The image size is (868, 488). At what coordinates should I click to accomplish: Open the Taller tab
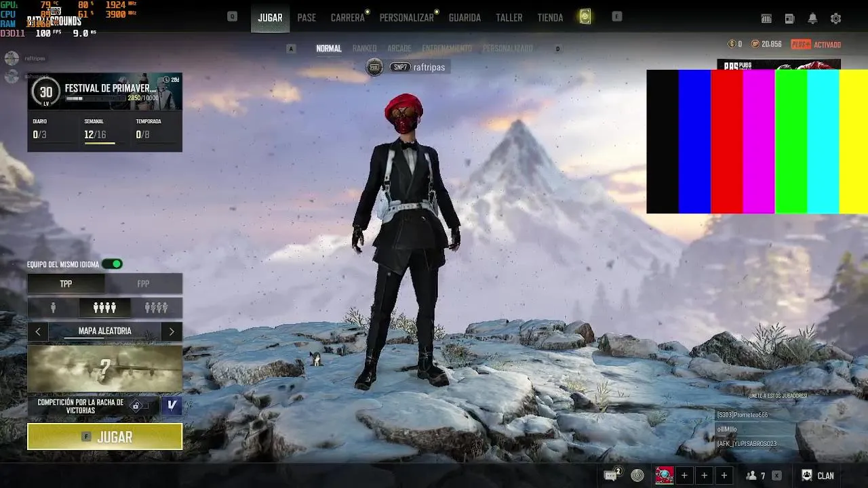pyautogui.click(x=509, y=18)
